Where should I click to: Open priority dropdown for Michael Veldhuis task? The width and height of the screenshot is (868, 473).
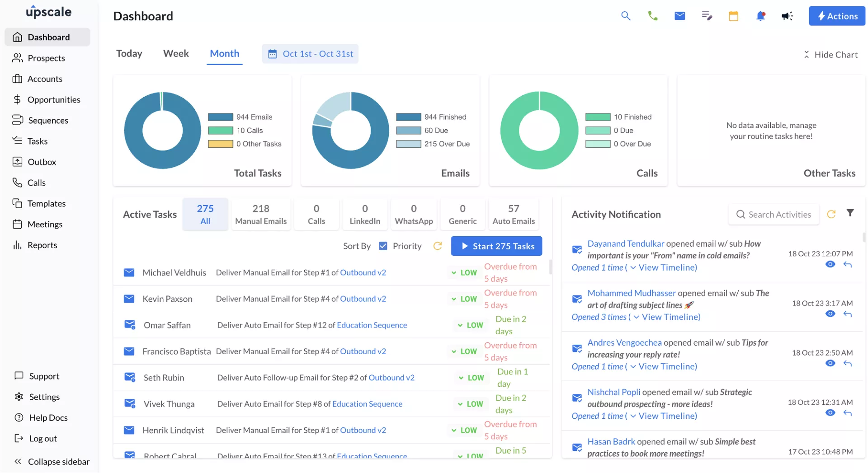[464, 273]
